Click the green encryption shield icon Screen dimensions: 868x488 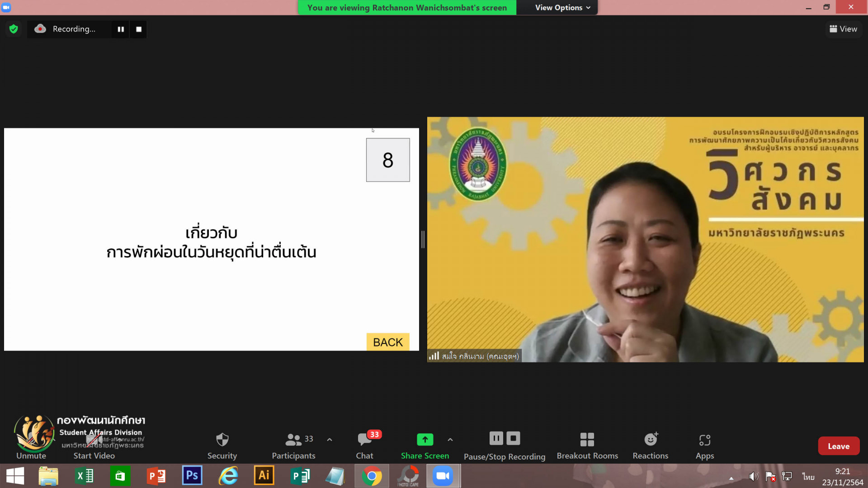[14, 29]
